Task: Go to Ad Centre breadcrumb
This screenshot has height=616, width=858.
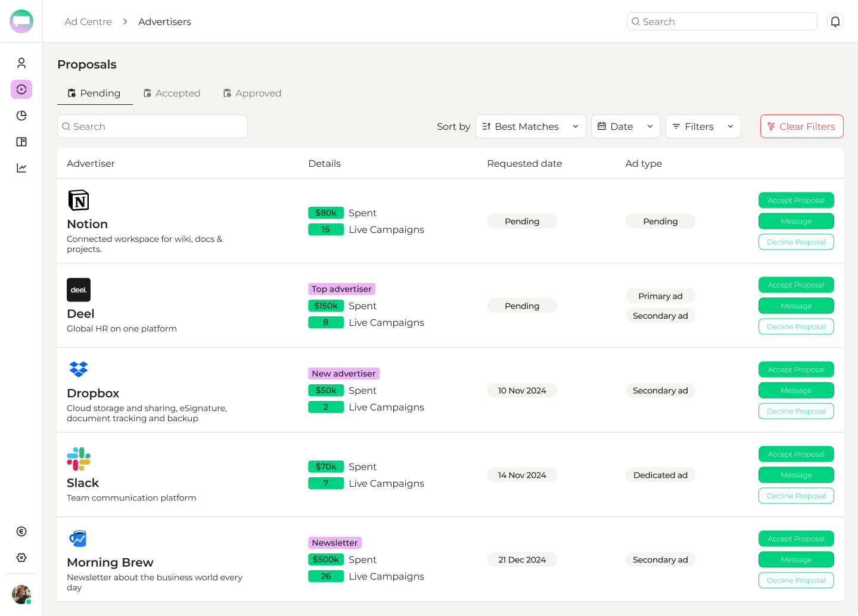Action: pos(88,21)
